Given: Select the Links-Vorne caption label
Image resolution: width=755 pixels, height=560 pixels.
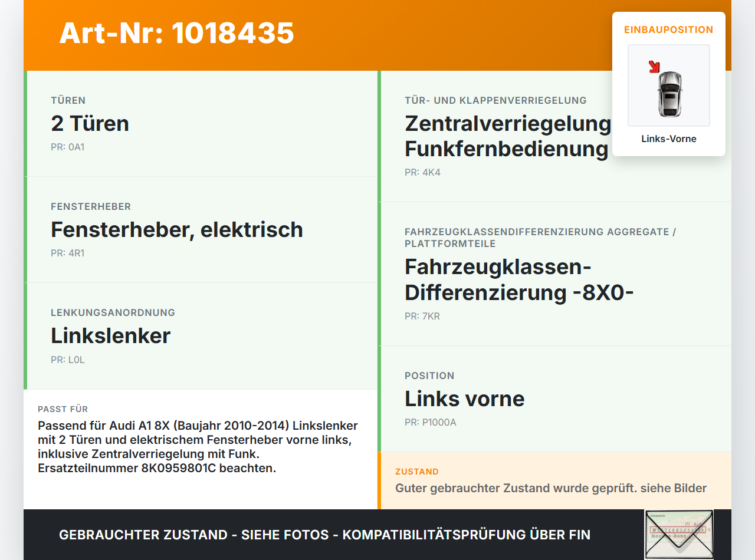Looking at the screenshot, I should click(x=669, y=139).
